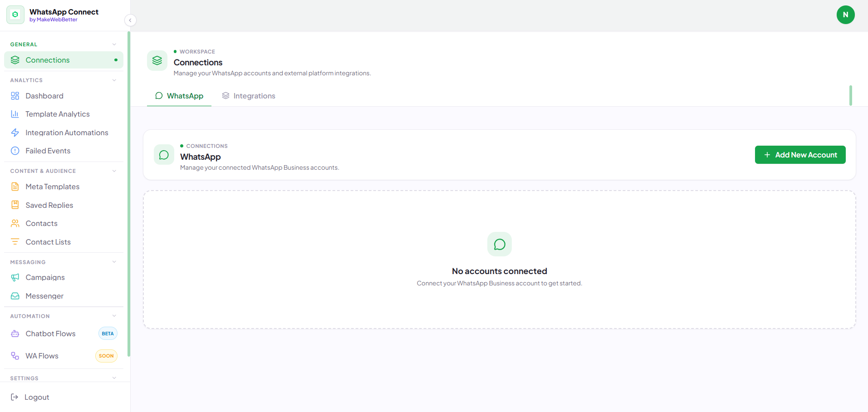Click the empty-state chat bubble icon

click(500, 244)
